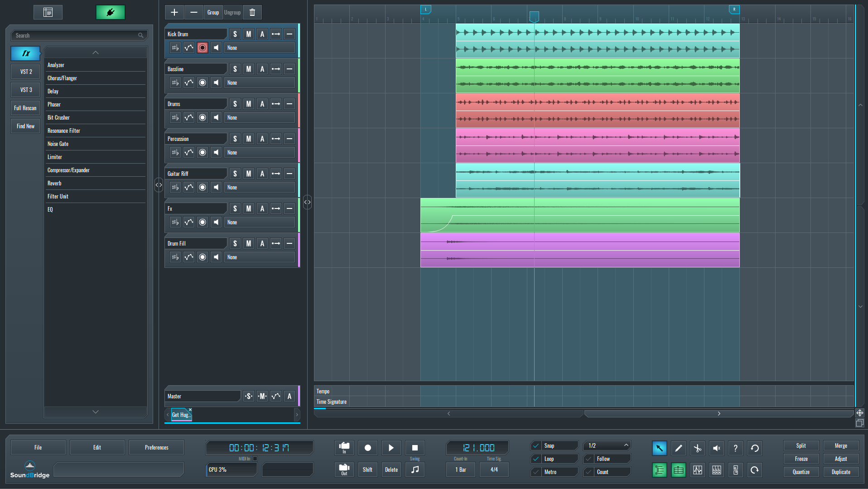Mute the Bassline track
Image resolution: width=868 pixels, height=489 pixels.
(248, 69)
